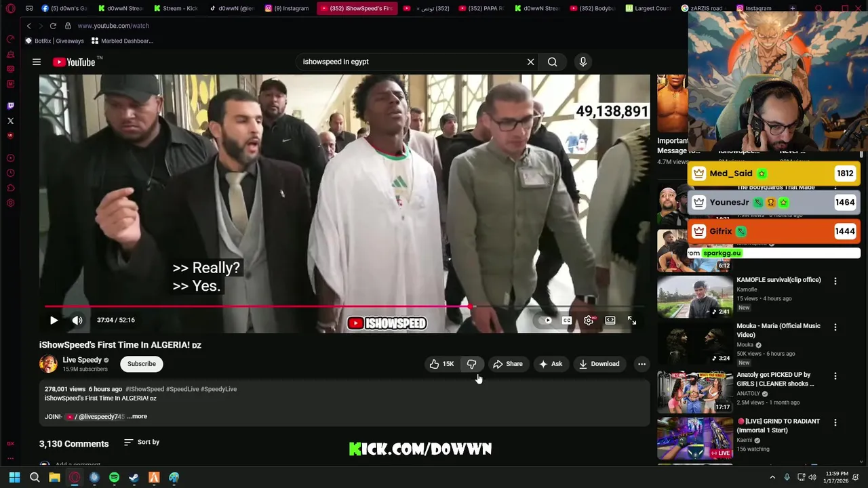Toggle closed captions (CC) on the player
Image resolution: width=868 pixels, height=488 pixels.
(567, 321)
